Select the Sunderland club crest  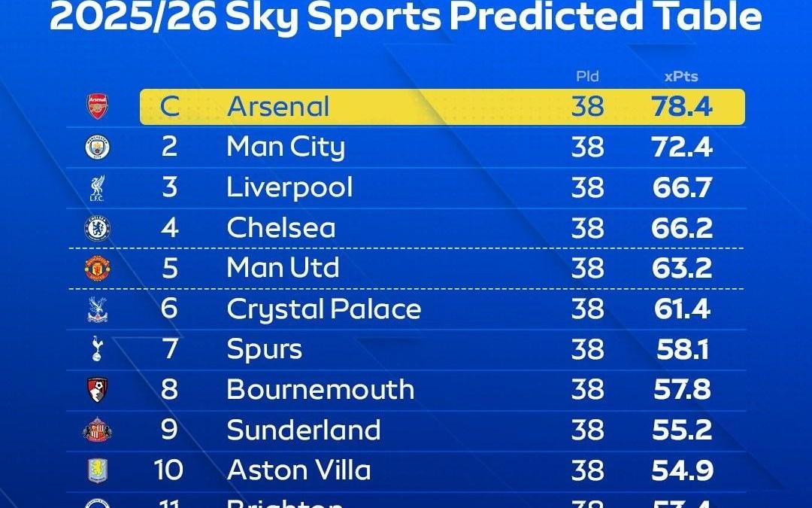coord(98,430)
